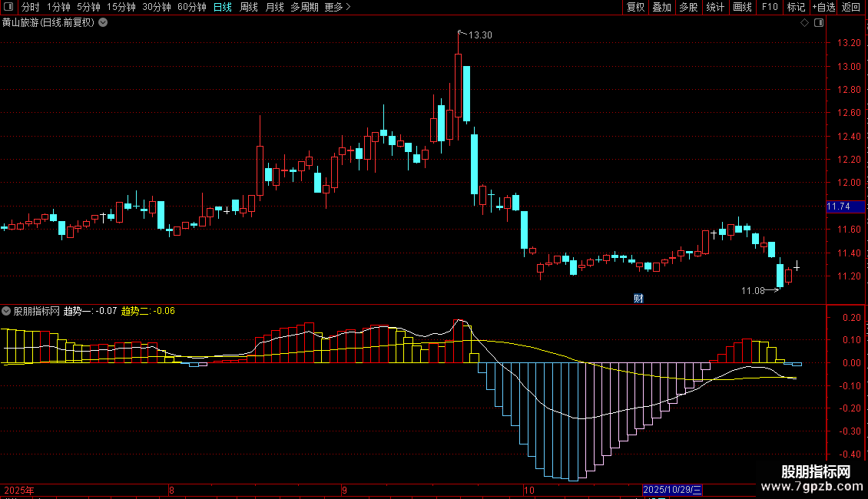
Task: Click the 返回 back button
Action: 851,7
